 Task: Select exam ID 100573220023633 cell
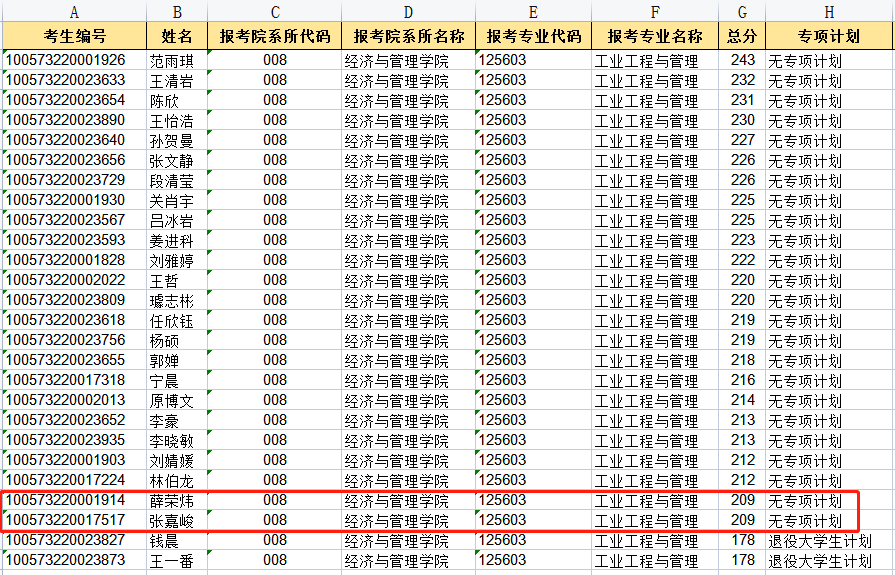pos(66,81)
